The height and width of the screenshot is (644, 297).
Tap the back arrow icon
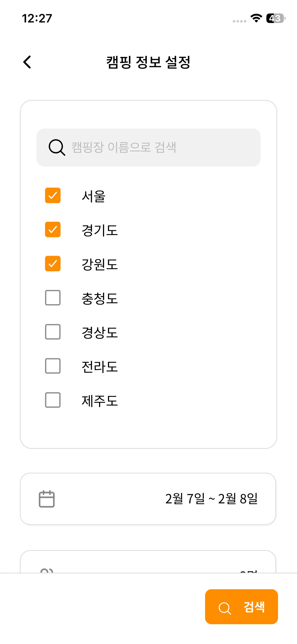[x=27, y=62]
